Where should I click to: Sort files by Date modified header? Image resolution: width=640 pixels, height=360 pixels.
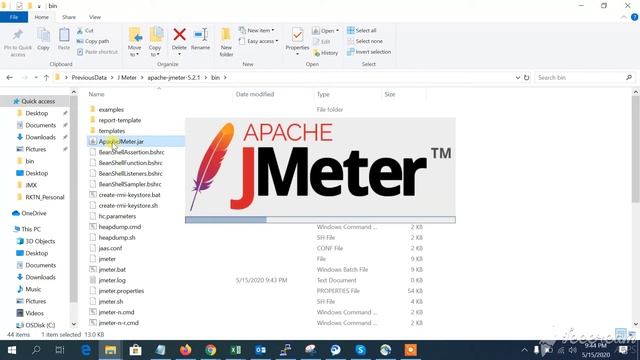255,94
